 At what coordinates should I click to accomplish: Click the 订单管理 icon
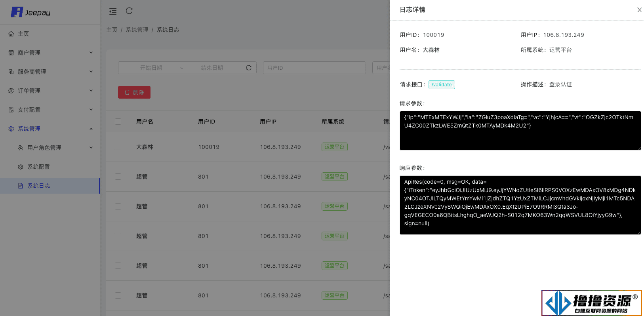(11, 91)
